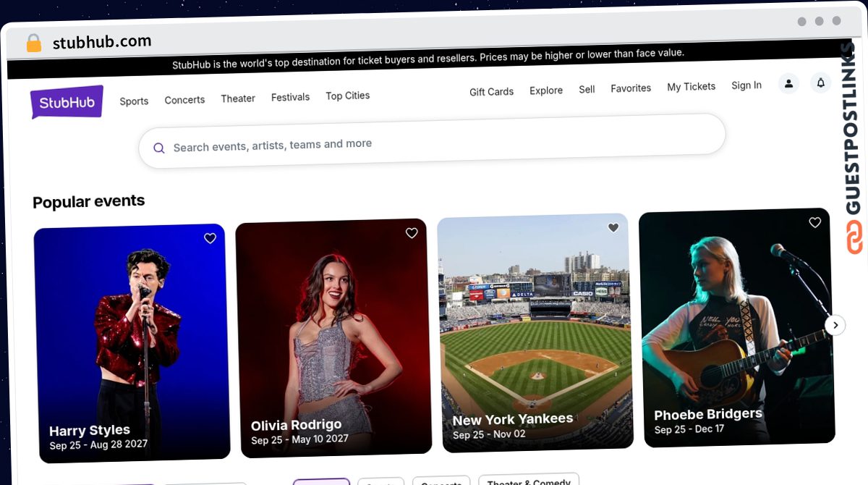The height and width of the screenshot is (485, 868).
Task: Open Favorites in the header
Action: 631,88
